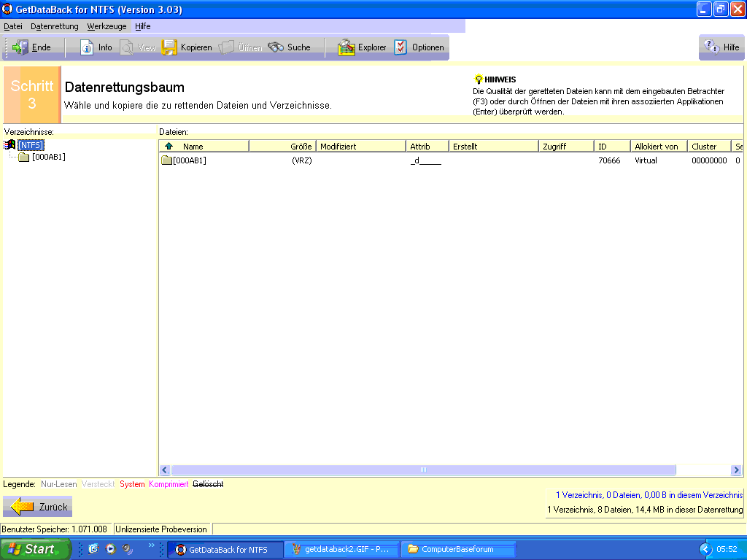Click the attribute value _d_____ cell

[x=425, y=160]
